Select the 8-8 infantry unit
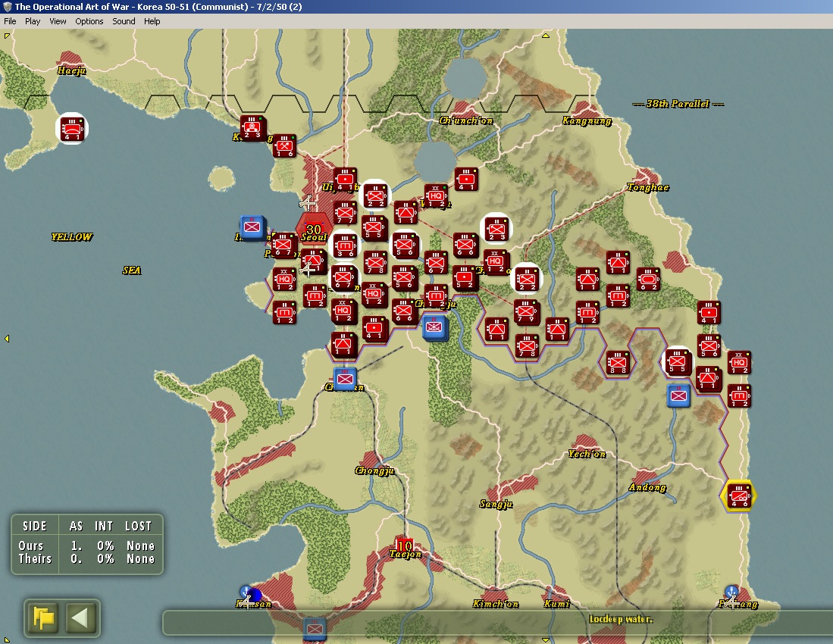The height and width of the screenshot is (644, 833). coord(617,363)
